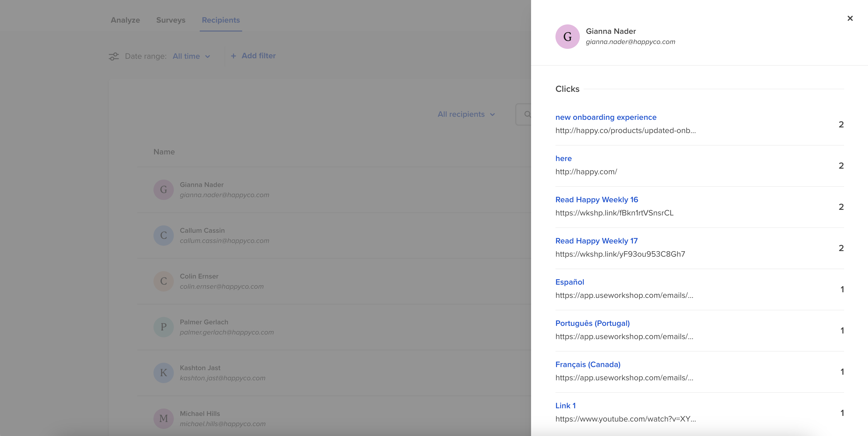Select the Michael Hills recipient name
The height and width of the screenshot is (436, 868).
tap(200, 414)
